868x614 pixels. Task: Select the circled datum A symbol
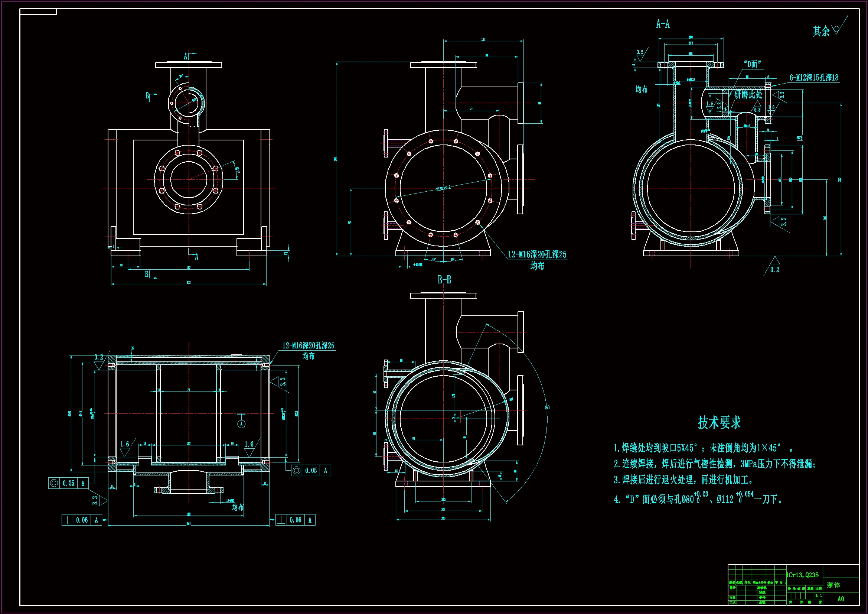point(242,424)
